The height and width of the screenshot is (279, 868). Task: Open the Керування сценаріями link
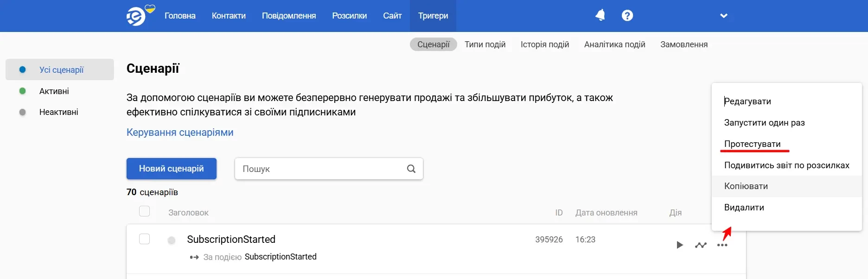point(180,133)
